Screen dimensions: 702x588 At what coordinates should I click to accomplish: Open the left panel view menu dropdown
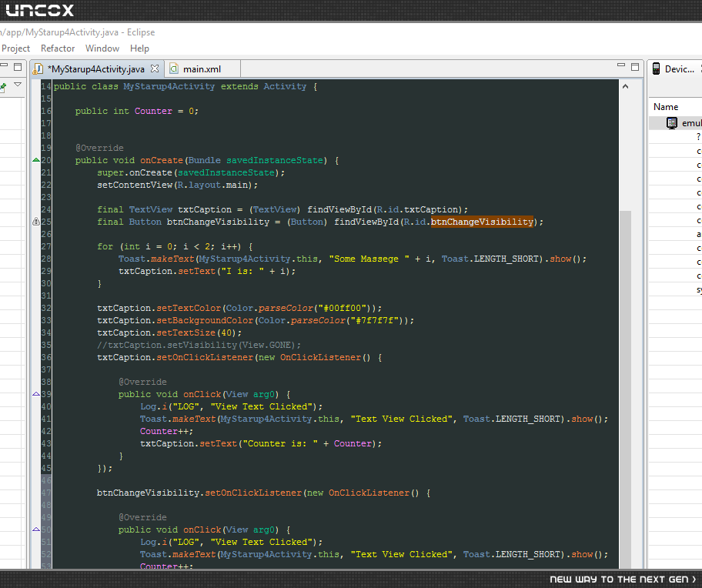[18, 84]
